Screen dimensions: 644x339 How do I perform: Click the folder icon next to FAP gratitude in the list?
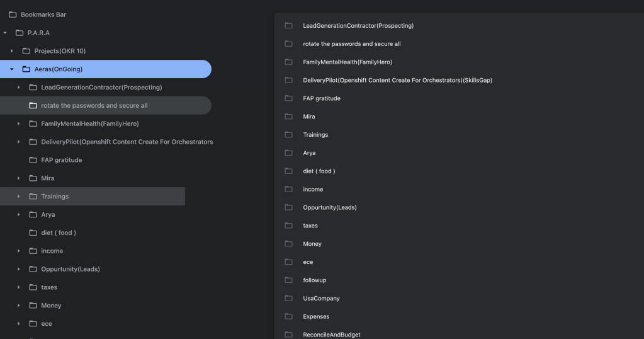[289, 98]
